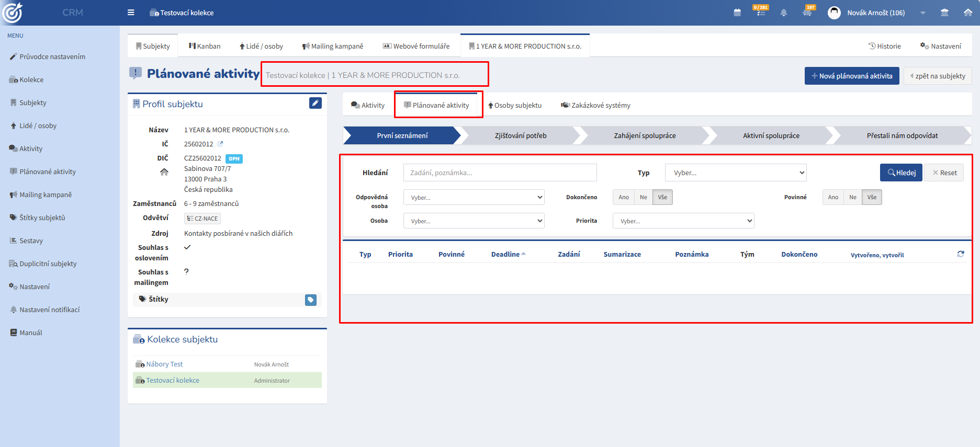
Task: Click the home icon in top bar
Action: coord(968,13)
